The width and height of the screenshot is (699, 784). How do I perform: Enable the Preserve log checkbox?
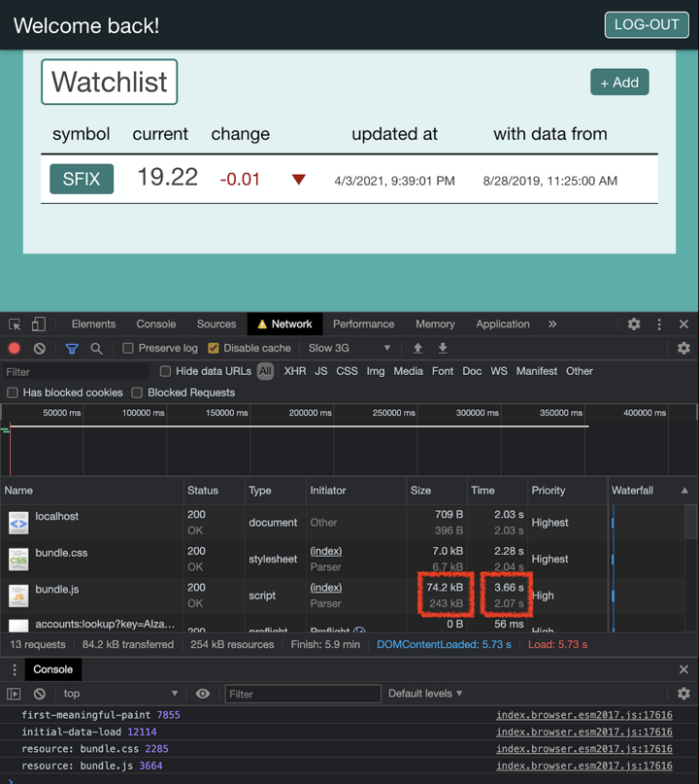pos(128,349)
